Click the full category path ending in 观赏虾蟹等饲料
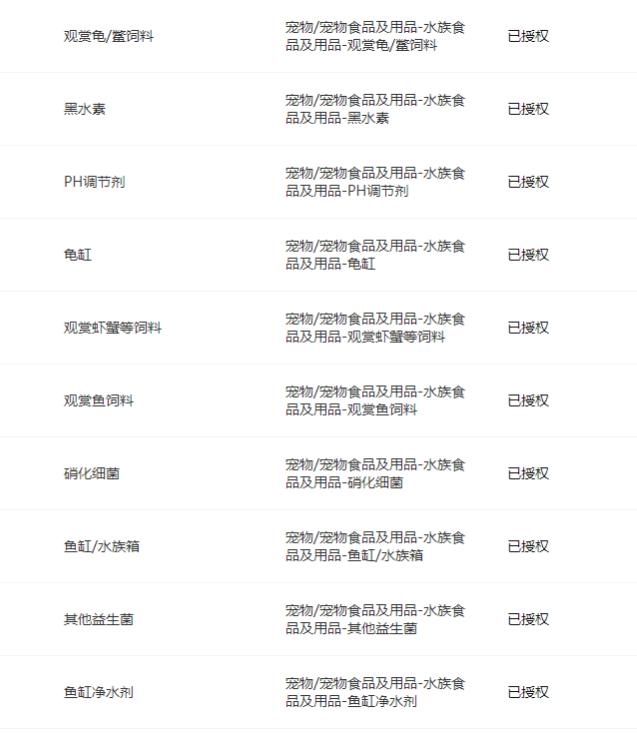Viewport: 637px width, 733px height. [375, 328]
